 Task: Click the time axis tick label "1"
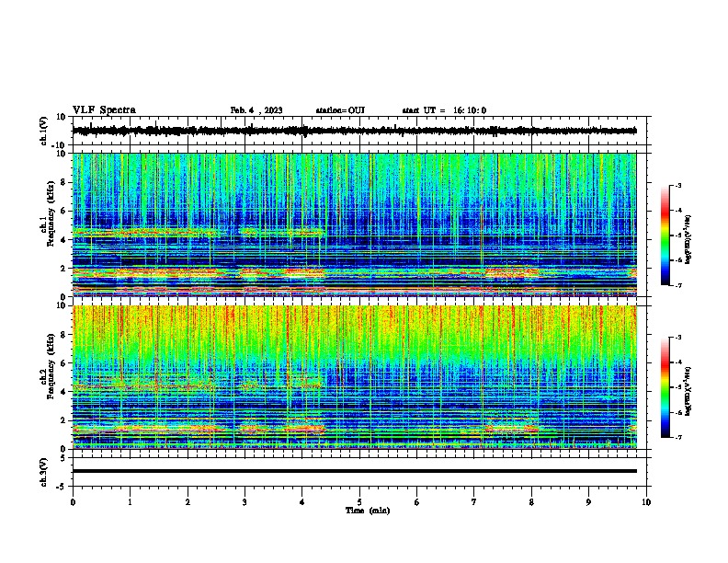(130, 502)
